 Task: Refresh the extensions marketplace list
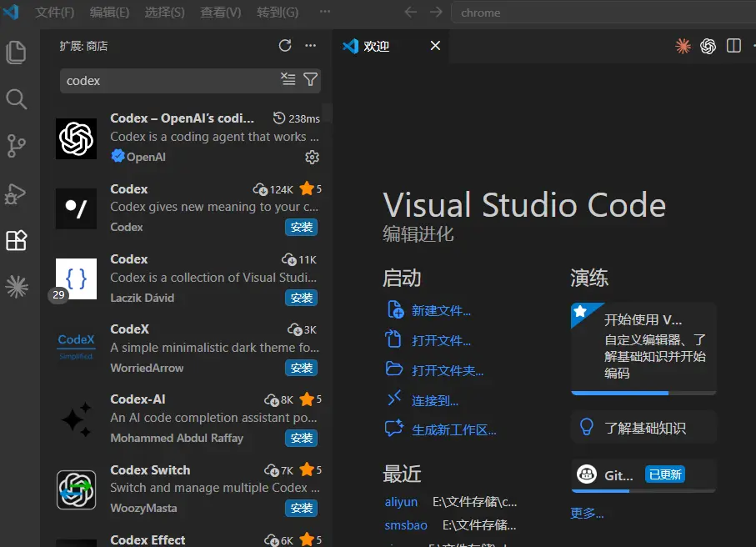point(285,46)
